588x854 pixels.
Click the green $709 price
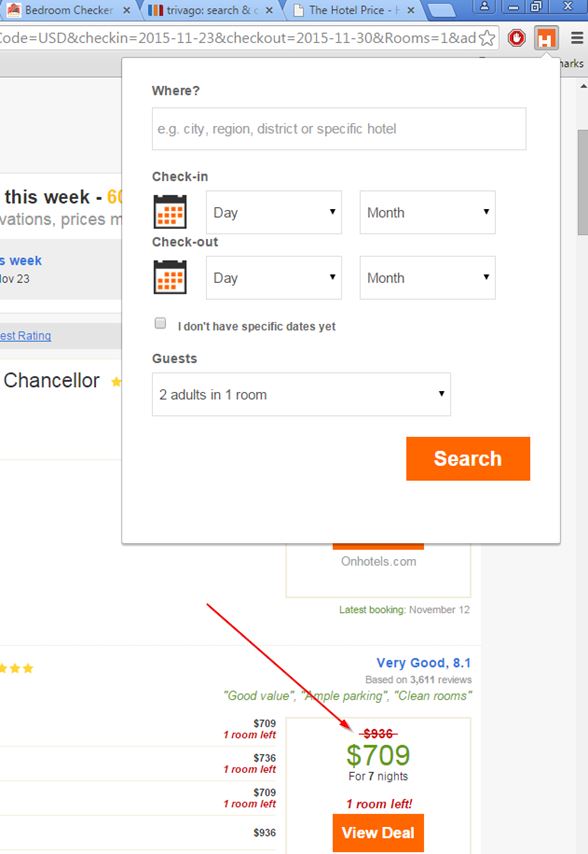[x=378, y=755]
